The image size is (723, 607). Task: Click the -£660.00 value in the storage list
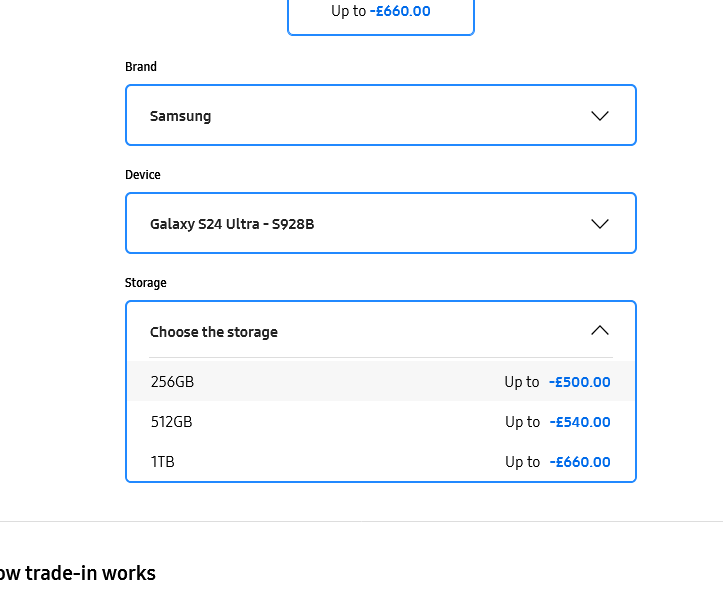(580, 462)
